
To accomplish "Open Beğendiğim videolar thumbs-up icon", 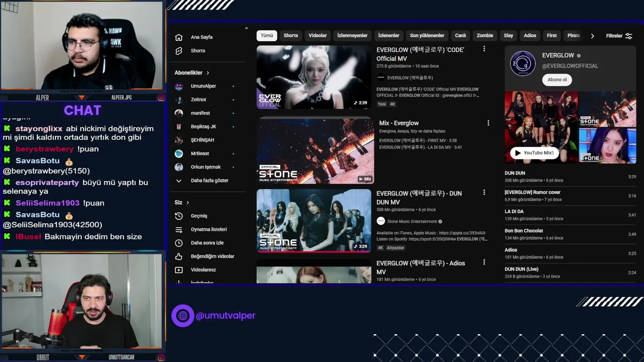I will pyautogui.click(x=179, y=256).
